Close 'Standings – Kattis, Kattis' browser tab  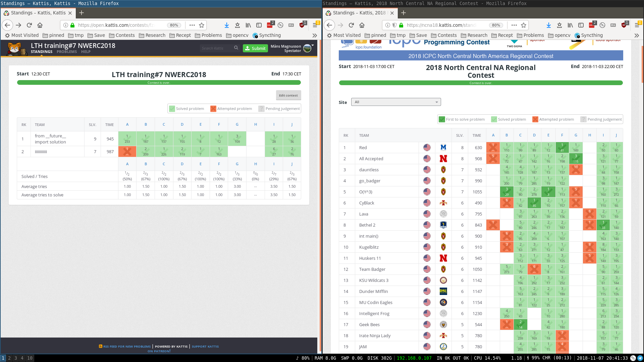click(x=70, y=13)
